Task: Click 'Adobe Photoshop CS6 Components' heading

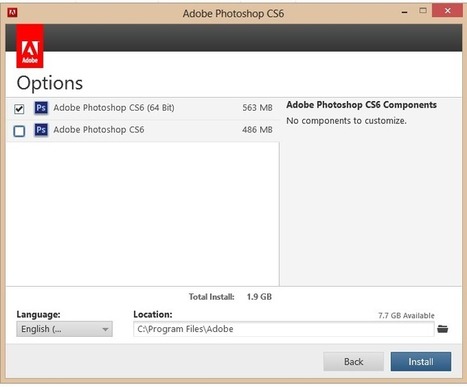Action: pos(361,105)
